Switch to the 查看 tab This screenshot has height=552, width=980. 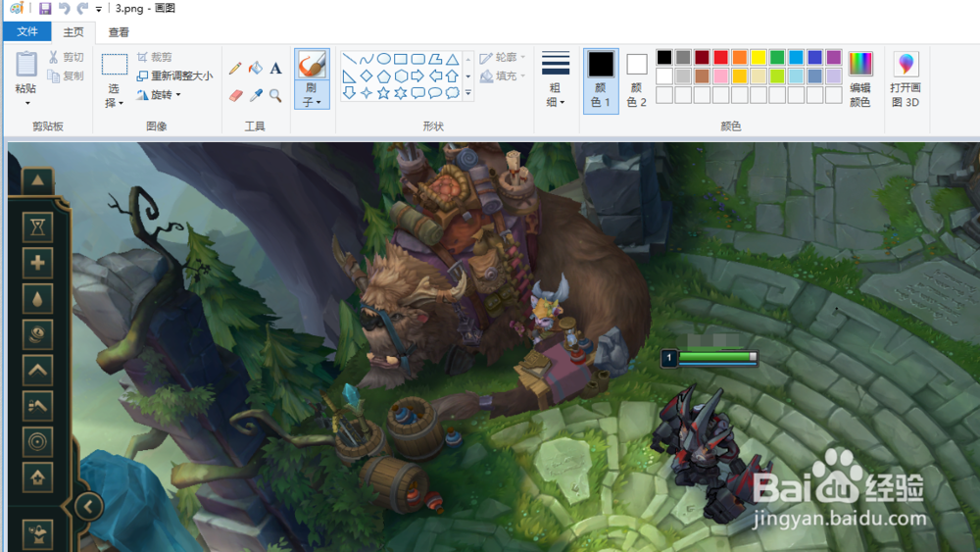click(119, 32)
